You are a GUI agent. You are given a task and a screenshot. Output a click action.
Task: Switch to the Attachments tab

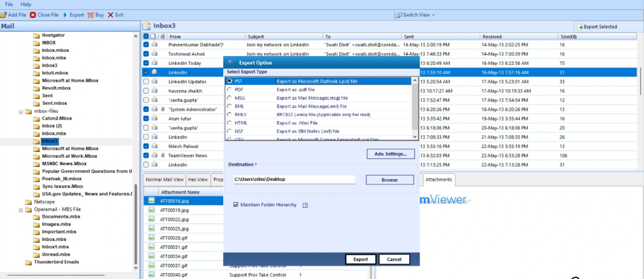439,179
